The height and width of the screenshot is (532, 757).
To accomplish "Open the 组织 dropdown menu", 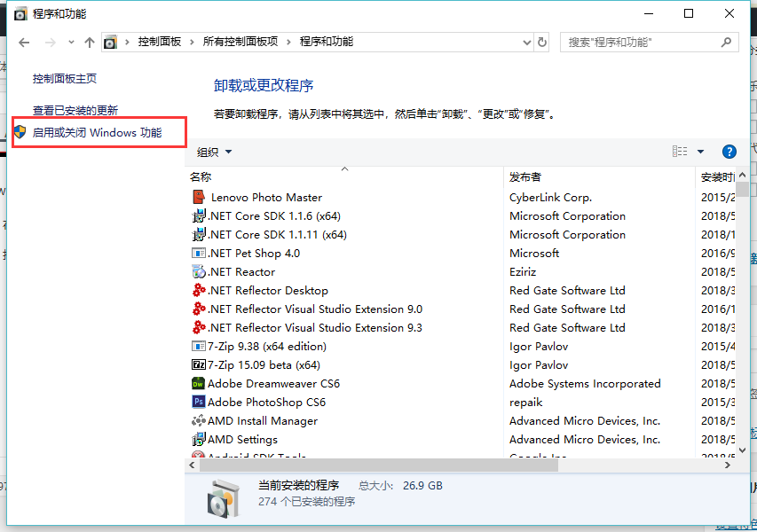I will point(215,152).
